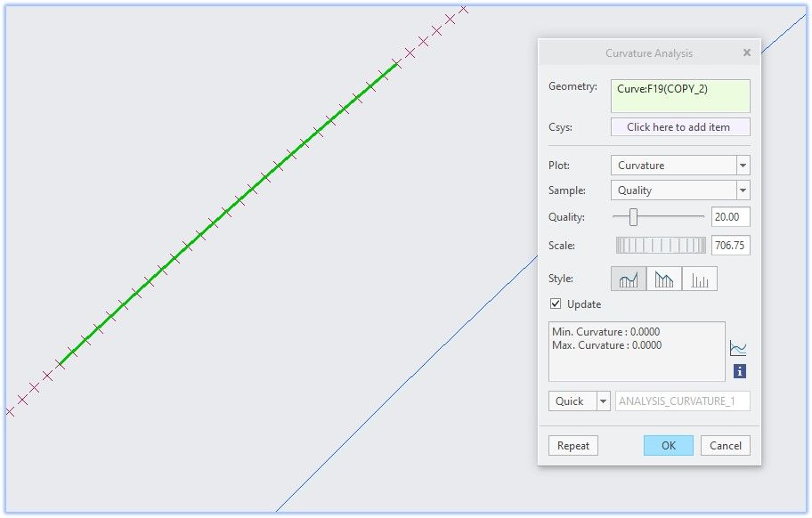The image size is (812, 518).
Task: Select the third curvature plot style icon
Action: point(700,279)
